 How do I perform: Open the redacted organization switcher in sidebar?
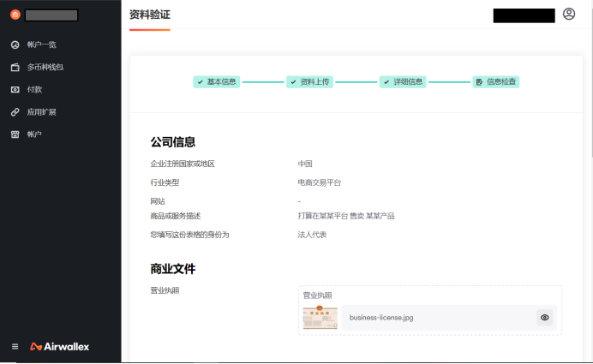(51, 15)
